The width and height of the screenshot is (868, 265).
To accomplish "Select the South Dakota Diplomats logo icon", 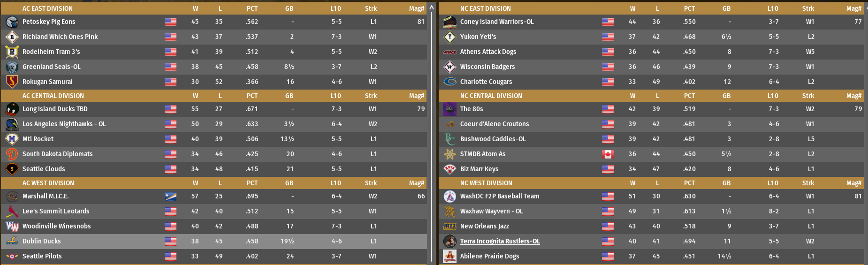I will click(12, 154).
